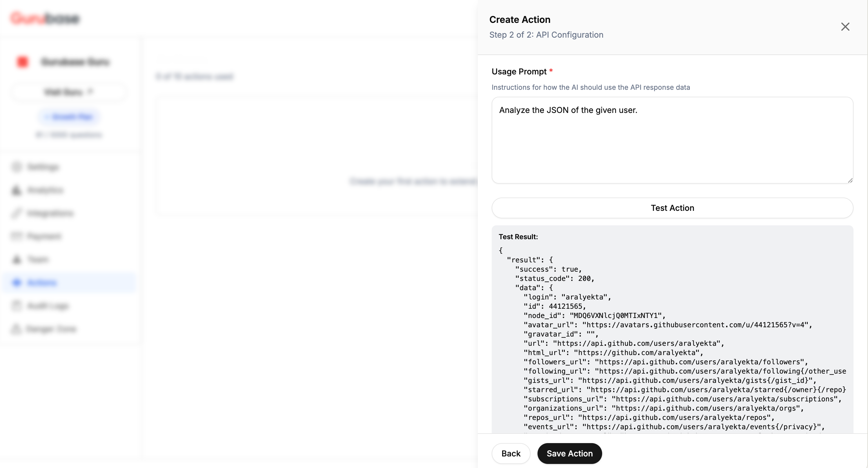
Task: Go Back to step 1
Action: pos(511,453)
